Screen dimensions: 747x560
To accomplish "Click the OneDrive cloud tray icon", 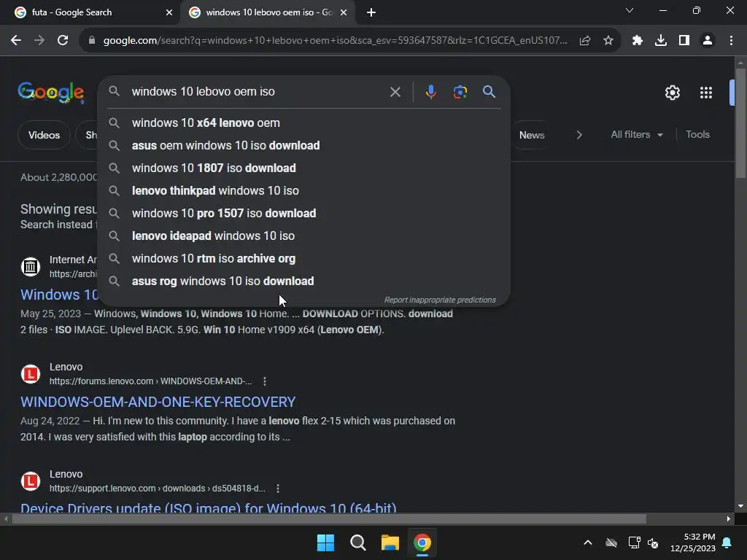I will tap(611, 542).
